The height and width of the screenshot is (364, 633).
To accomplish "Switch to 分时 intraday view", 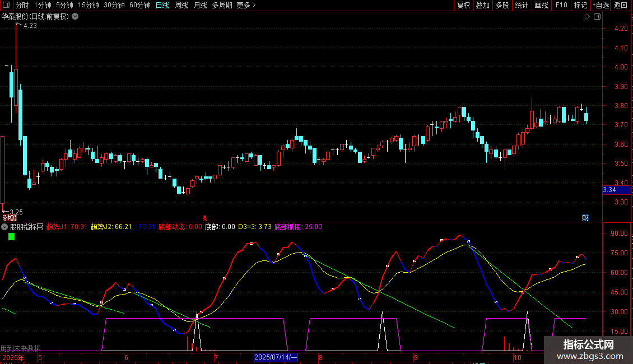I will 22,5.
